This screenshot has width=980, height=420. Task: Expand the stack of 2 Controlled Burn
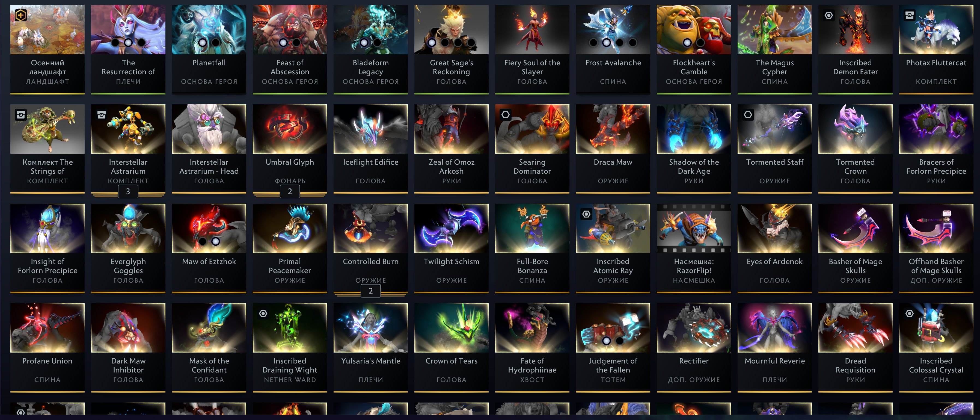(x=370, y=291)
